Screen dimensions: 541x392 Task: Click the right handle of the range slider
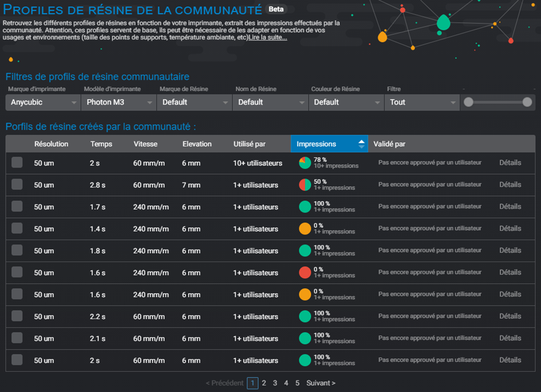pyautogui.click(x=527, y=102)
